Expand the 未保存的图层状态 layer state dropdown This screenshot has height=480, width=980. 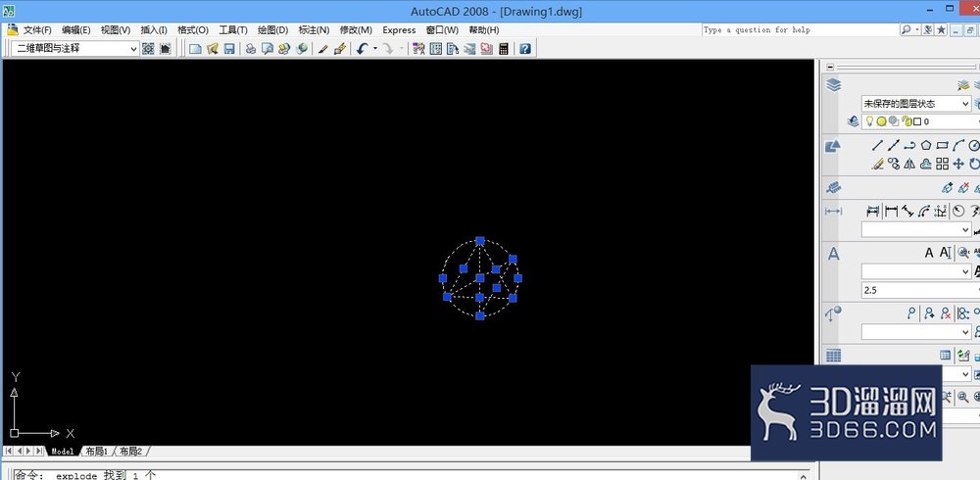click(916, 103)
